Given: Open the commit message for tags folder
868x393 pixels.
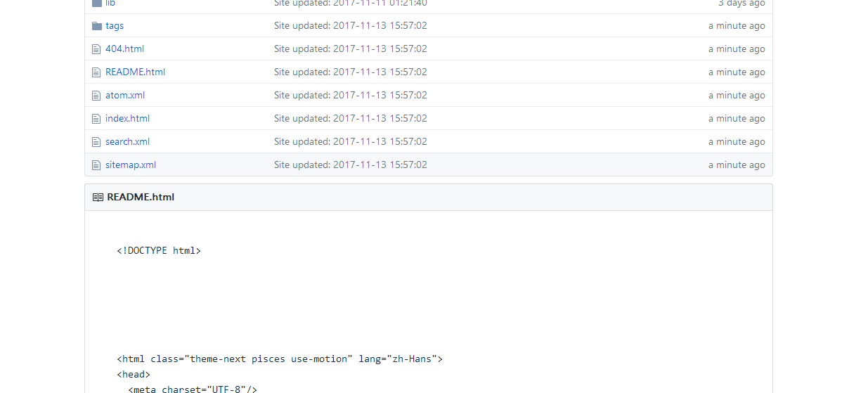Looking at the screenshot, I should 351,26.
